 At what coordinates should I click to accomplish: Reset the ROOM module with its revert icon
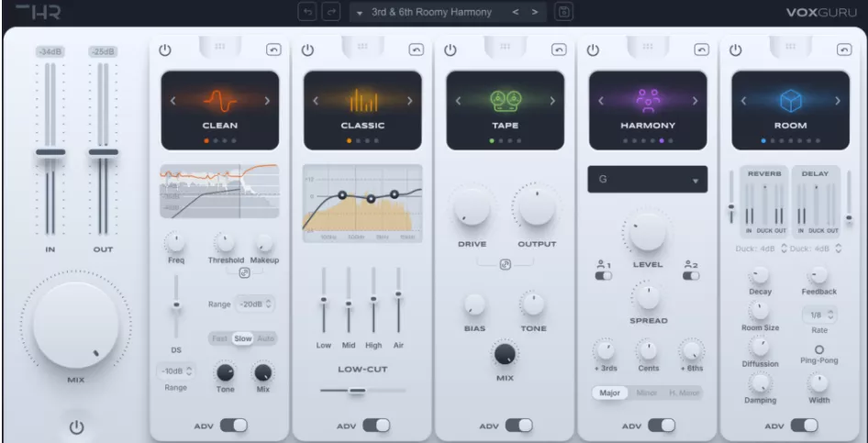coord(844,50)
